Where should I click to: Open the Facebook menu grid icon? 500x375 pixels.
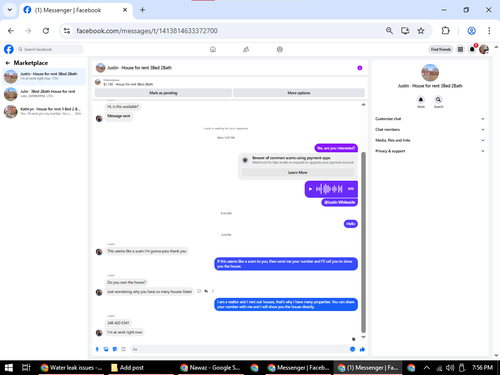point(460,49)
